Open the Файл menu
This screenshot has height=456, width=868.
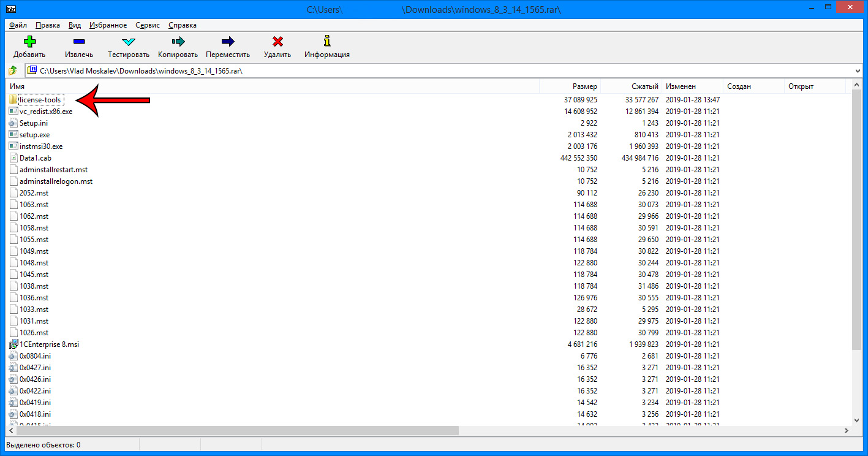click(x=18, y=25)
